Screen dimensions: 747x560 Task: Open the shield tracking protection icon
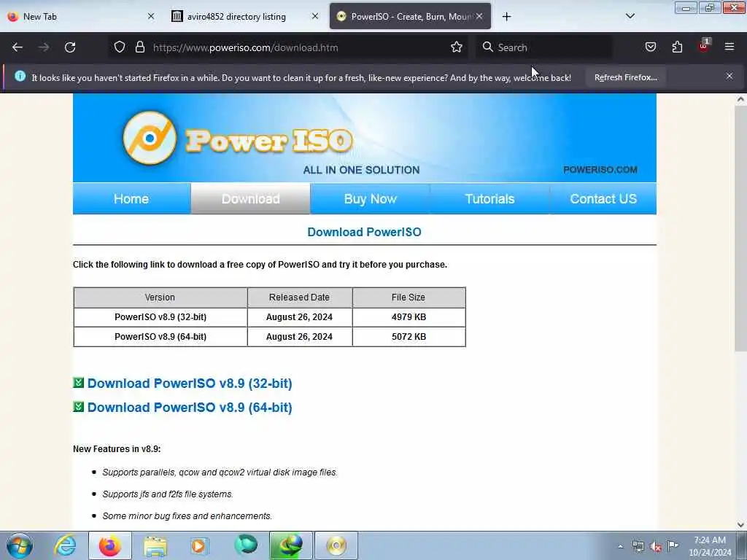tap(120, 47)
